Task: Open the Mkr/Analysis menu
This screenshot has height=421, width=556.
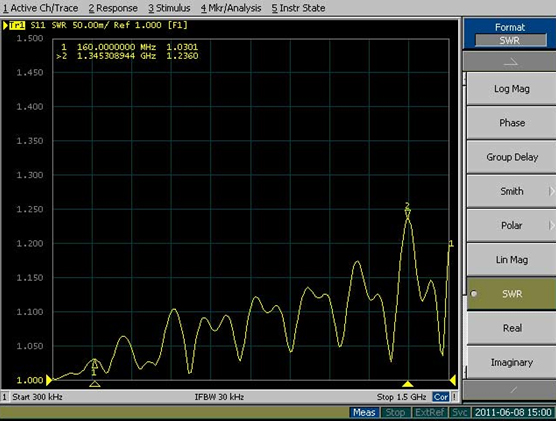Action: [231, 8]
